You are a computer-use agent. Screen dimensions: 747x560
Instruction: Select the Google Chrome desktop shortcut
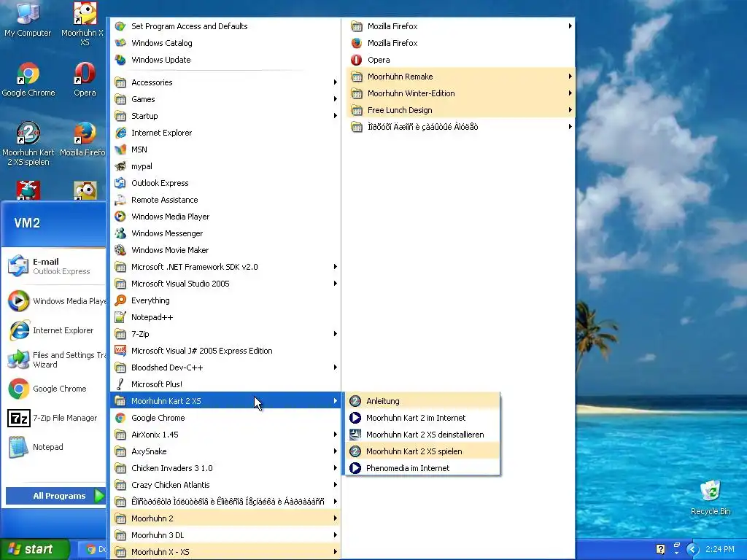pos(28,80)
